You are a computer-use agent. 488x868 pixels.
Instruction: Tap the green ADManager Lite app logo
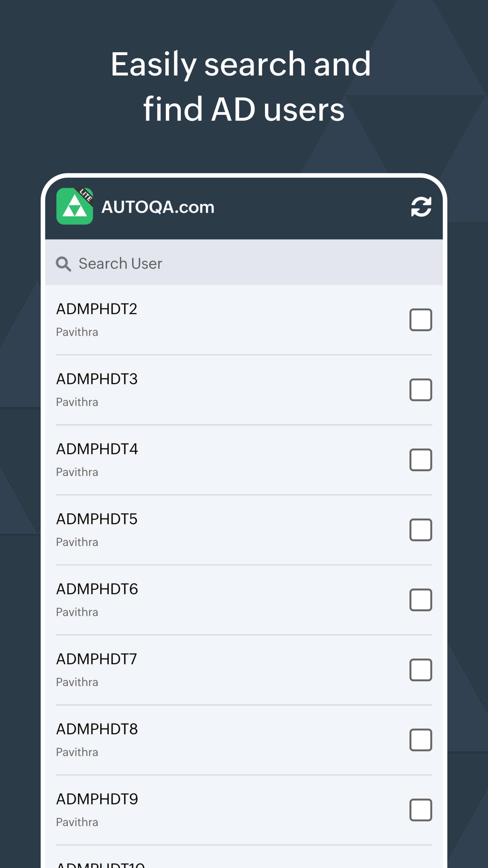point(74,206)
